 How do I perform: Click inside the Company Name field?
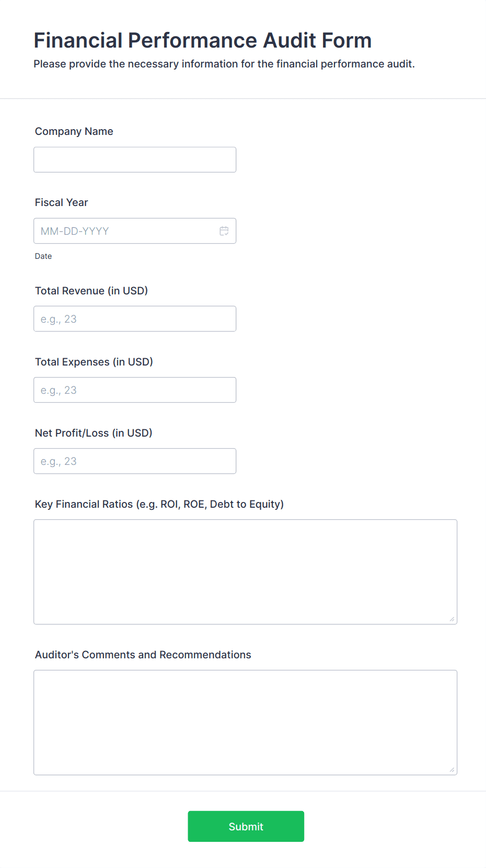click(x=134, y=159)
